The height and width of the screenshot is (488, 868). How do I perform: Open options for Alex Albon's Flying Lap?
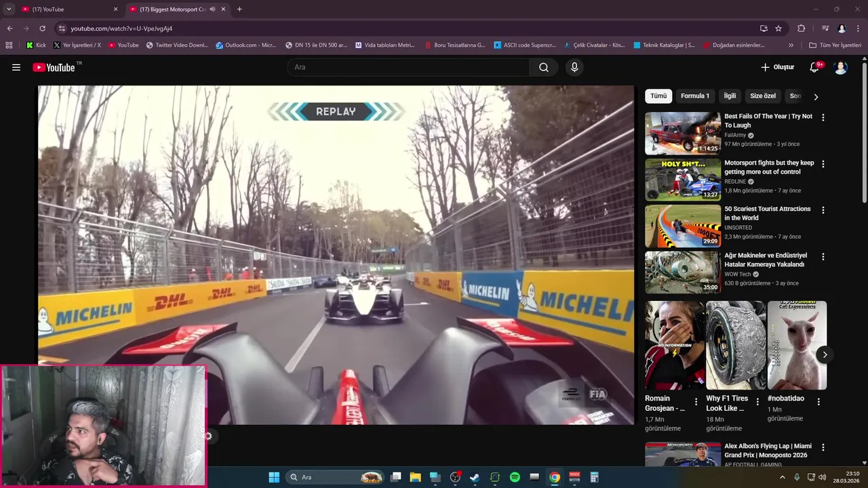click(823, 447)
